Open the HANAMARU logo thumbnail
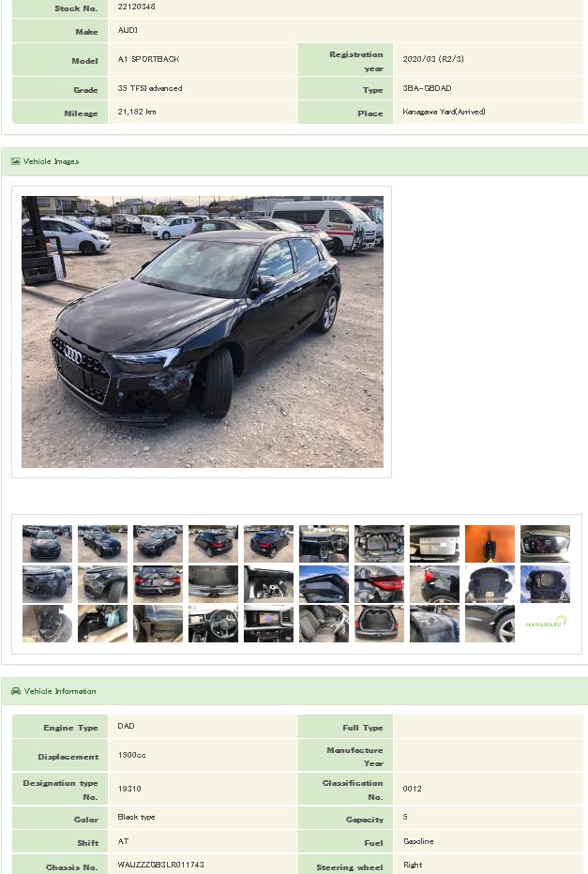Viewport: 588px width, 874px height. tap(545, 624)
